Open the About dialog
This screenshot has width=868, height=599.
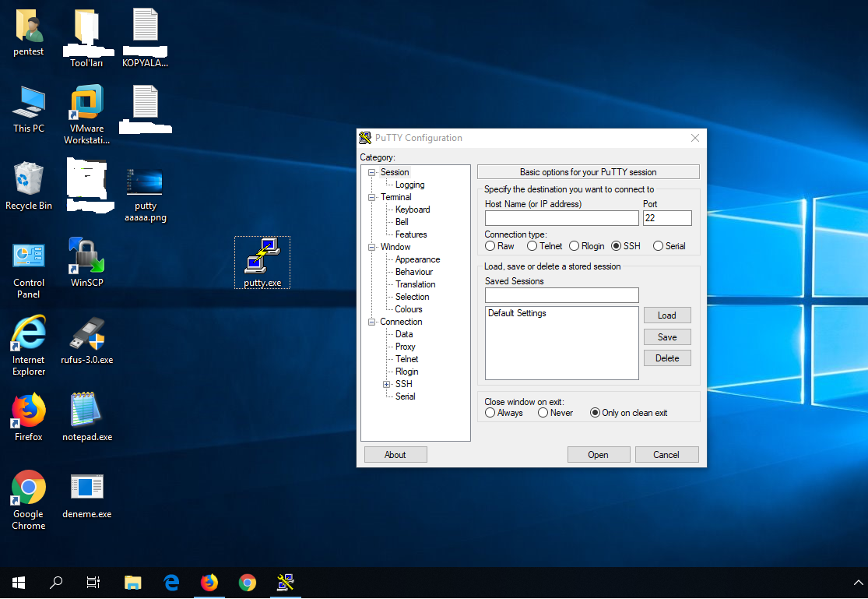[395, 454]
